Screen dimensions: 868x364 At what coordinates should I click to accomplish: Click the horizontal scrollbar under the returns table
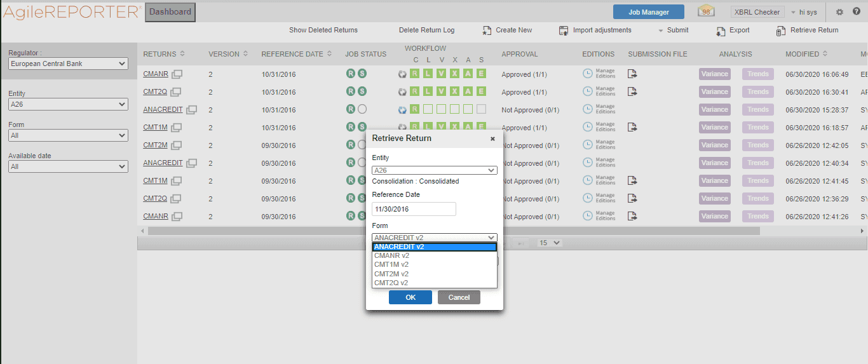454,231
